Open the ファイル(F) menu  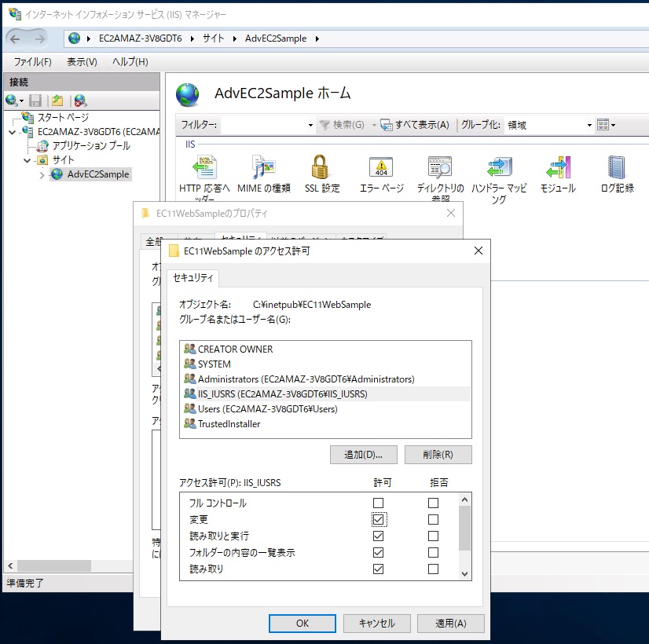coord(32,62)
